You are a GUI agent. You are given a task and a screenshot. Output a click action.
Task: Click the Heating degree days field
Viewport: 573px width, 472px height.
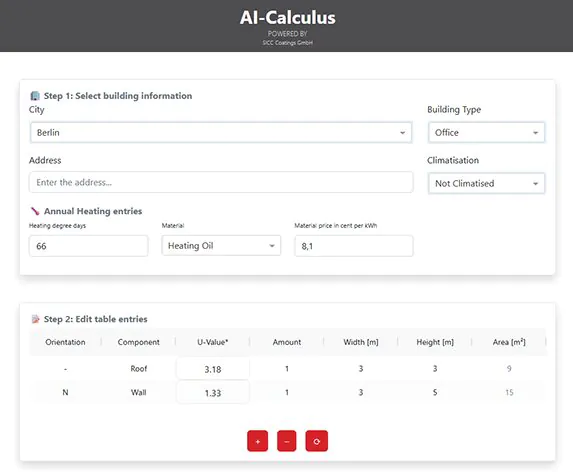coord(88,246)
